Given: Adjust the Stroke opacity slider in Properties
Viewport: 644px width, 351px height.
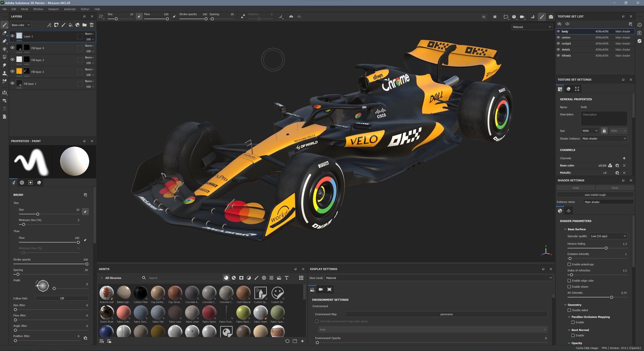Looking at the screenshot, I should coord(50,264).
